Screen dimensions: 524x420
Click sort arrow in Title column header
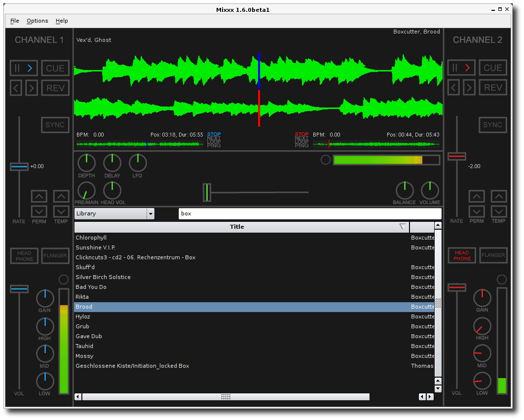pos(403,227)
